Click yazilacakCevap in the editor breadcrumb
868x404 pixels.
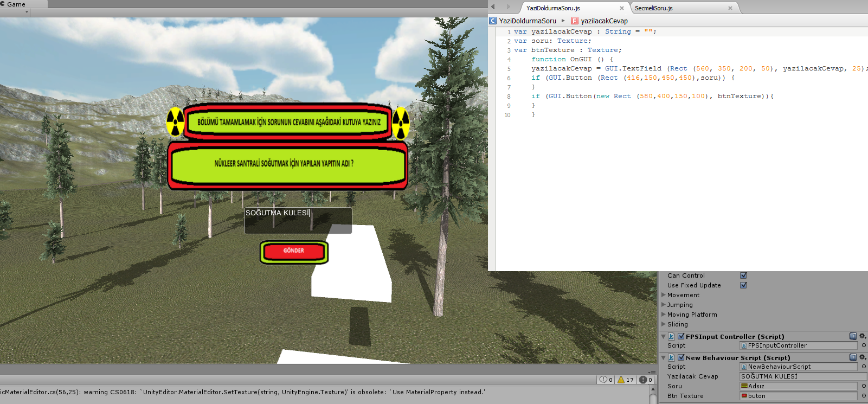604,21
